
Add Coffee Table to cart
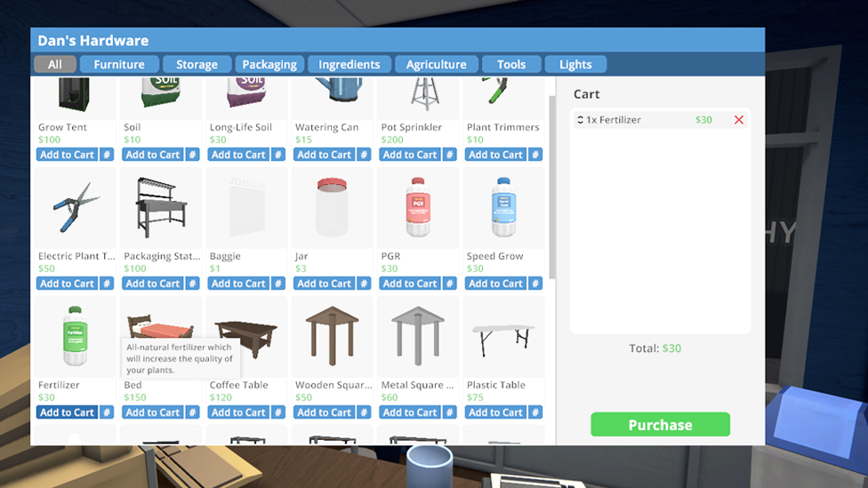click(238, 412)
